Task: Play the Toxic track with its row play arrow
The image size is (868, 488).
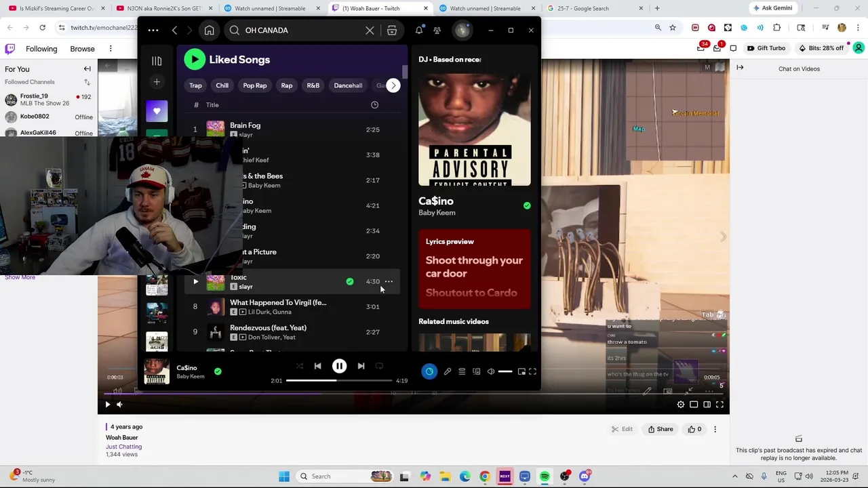Action: [x=195, y=281]
